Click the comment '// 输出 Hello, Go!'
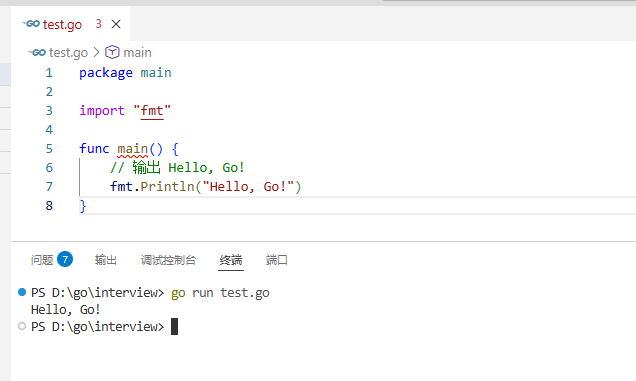This screenshot has width=636, height=381. point(177,167)
